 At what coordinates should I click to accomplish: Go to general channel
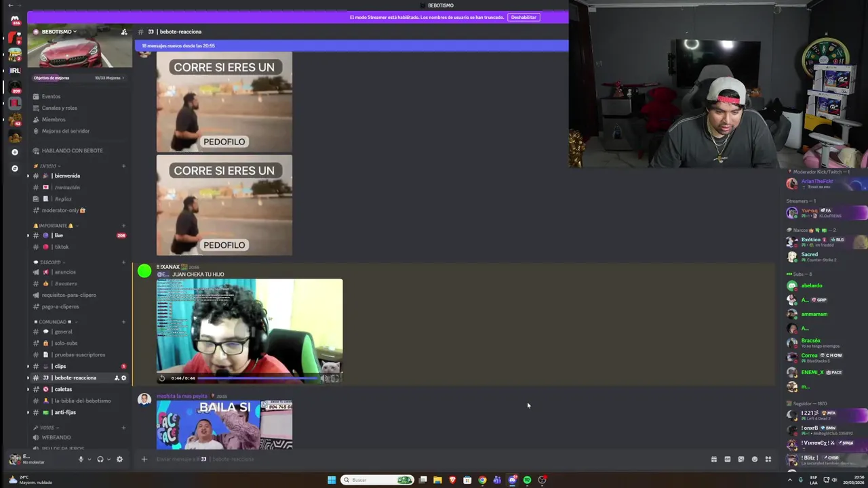(79, 332)
